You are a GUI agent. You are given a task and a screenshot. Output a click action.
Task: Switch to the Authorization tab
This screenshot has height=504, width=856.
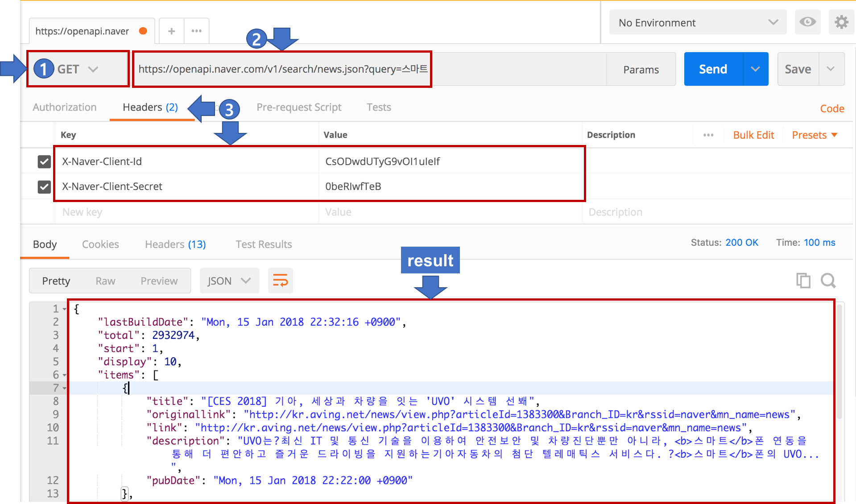(65, 107)
